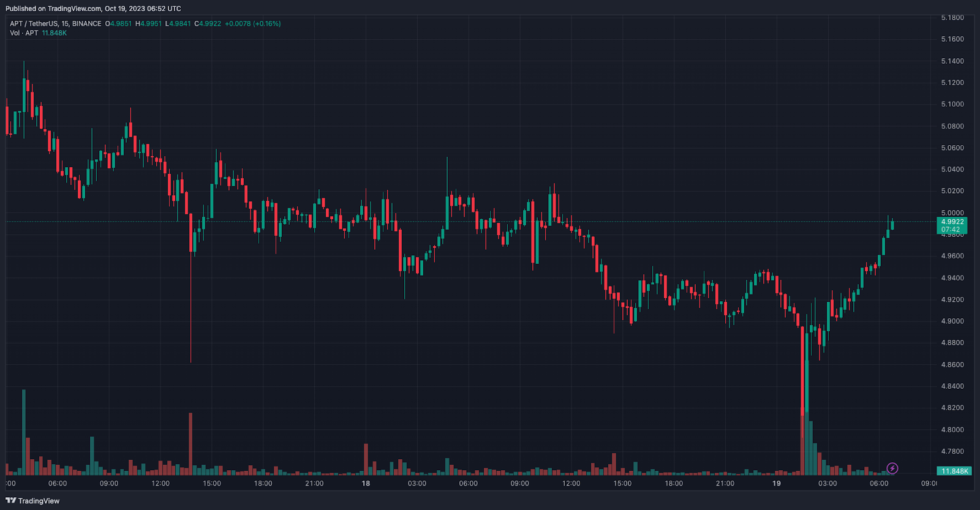
Task: Click the Vol · APT indicator label
Action: pos(24,33)
